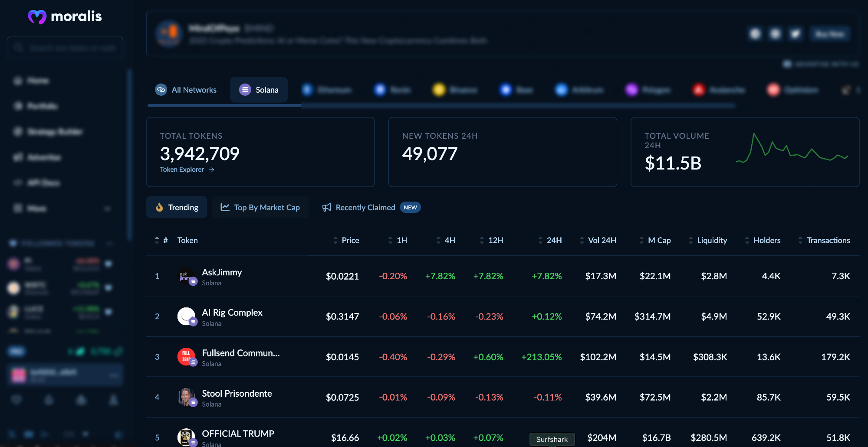Click the Fullsend Community token logo

click(x=187, y=357)
